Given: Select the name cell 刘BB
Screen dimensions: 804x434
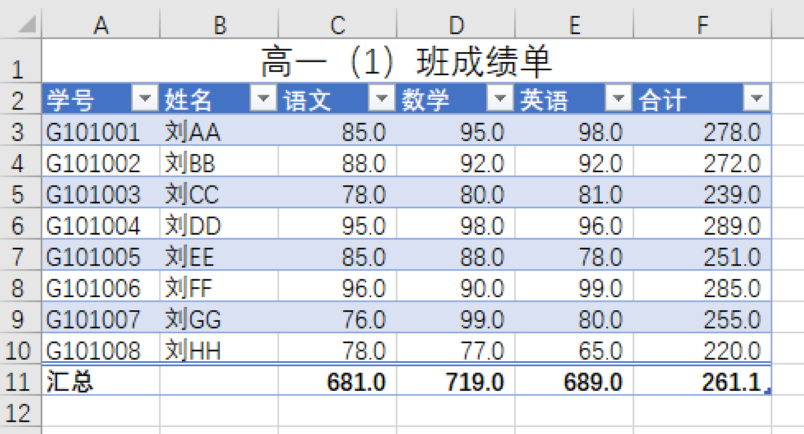Looking at the screenshot, I should [x=219, y=162].
